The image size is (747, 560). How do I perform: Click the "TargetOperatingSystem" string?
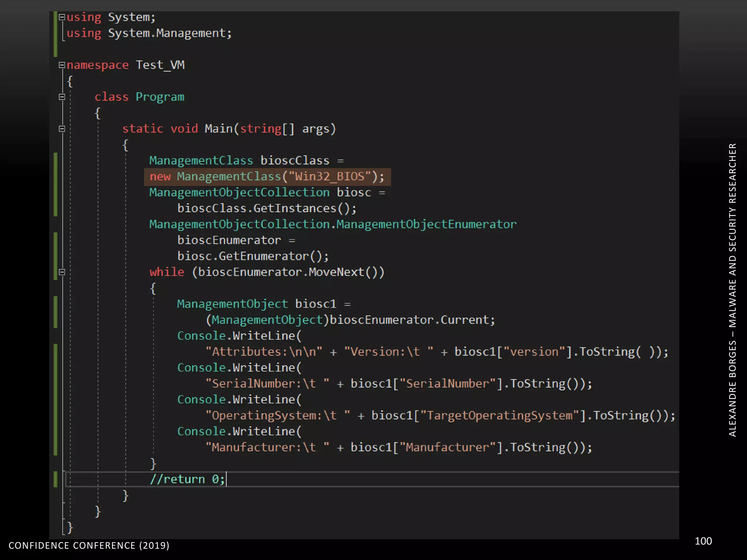(500, 416)
